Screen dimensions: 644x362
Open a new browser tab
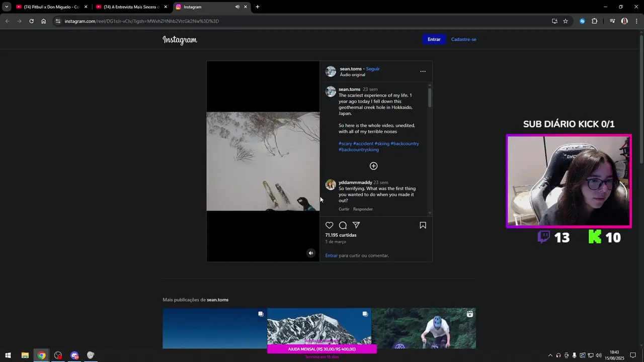tap(258, 7)
